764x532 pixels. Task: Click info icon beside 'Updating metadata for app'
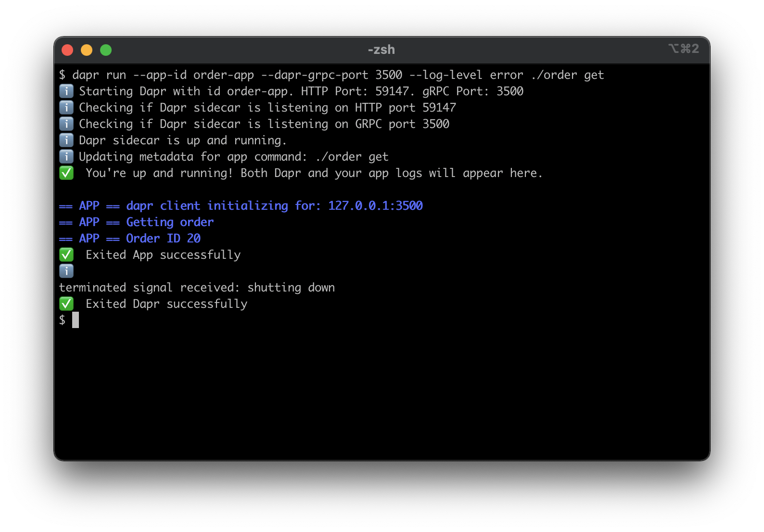tap(66, 156)
